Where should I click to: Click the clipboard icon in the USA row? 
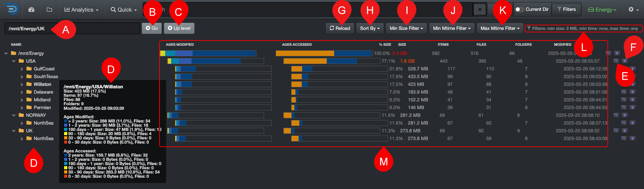pos(625,61)
